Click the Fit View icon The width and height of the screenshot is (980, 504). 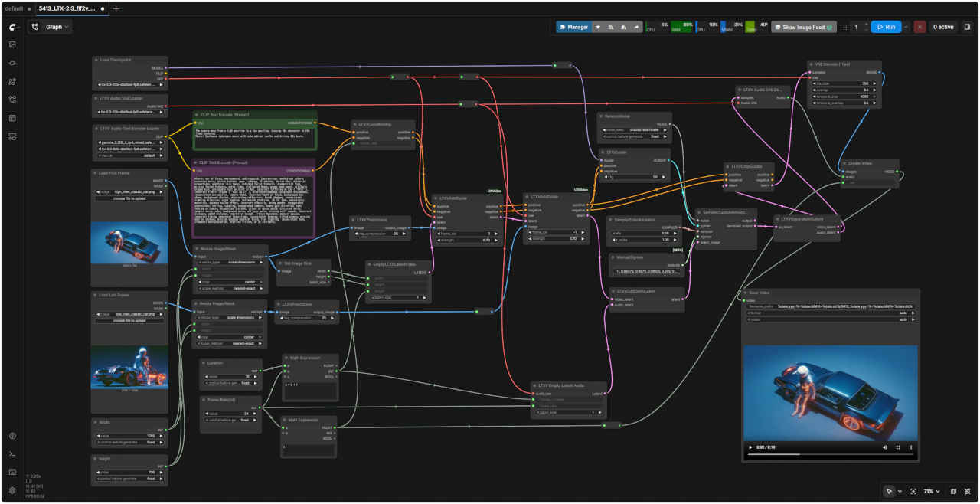click(913, 491)
